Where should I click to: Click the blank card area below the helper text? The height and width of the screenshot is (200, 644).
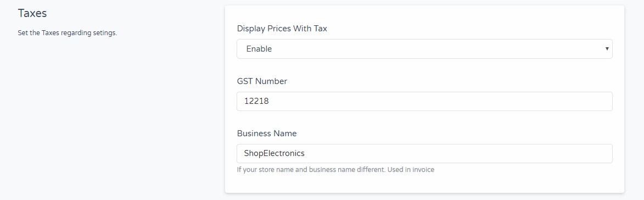pos(424,183)
